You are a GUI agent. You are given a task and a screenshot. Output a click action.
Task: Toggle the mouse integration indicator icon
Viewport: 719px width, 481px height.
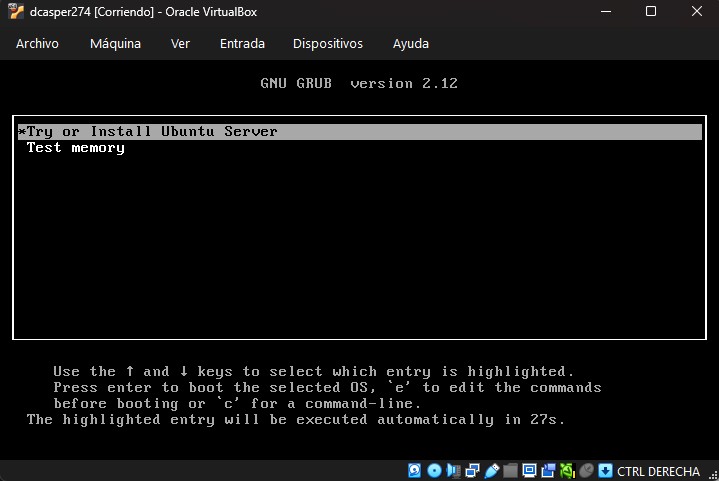(586, 470)
